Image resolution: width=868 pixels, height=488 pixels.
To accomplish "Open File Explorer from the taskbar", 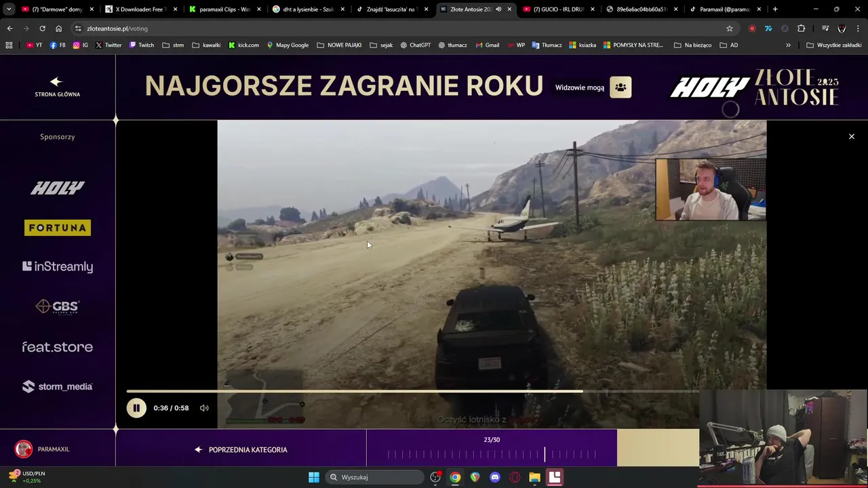I will 534,477.
